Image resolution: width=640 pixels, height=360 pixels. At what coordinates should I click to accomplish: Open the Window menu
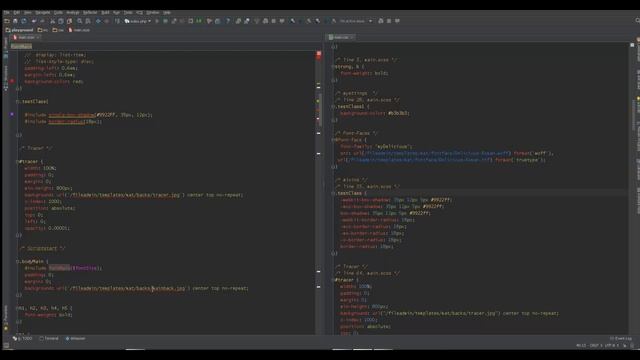point(153,13)
